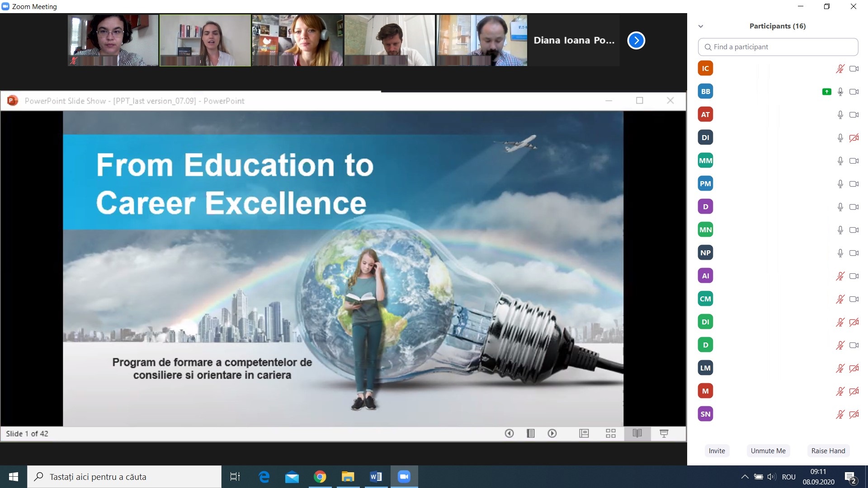868x488 pixels.
Task: Select the M participant avatar
Action: click(x=705, y=391)
